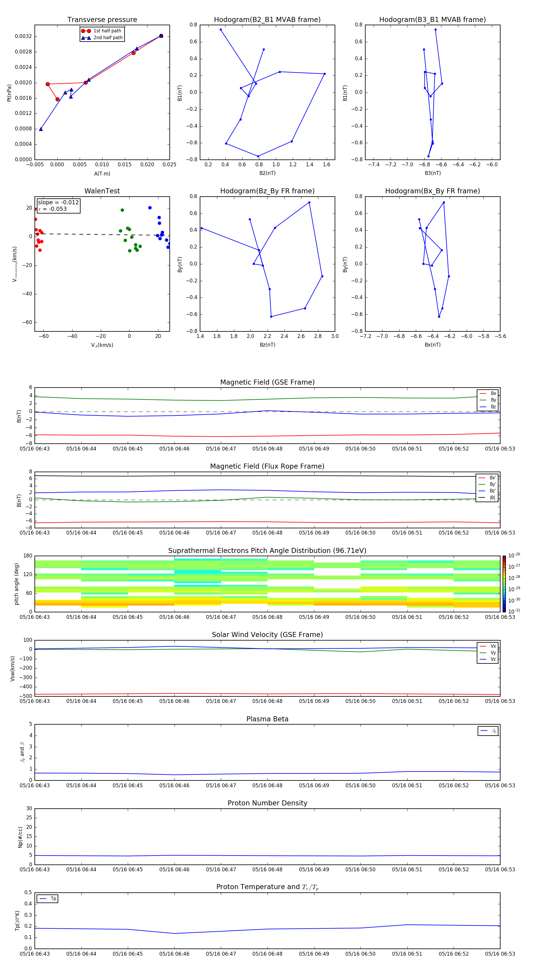Click the "pitch angle (deg)" axis label

pyautogui.click(x=16, y=584)
